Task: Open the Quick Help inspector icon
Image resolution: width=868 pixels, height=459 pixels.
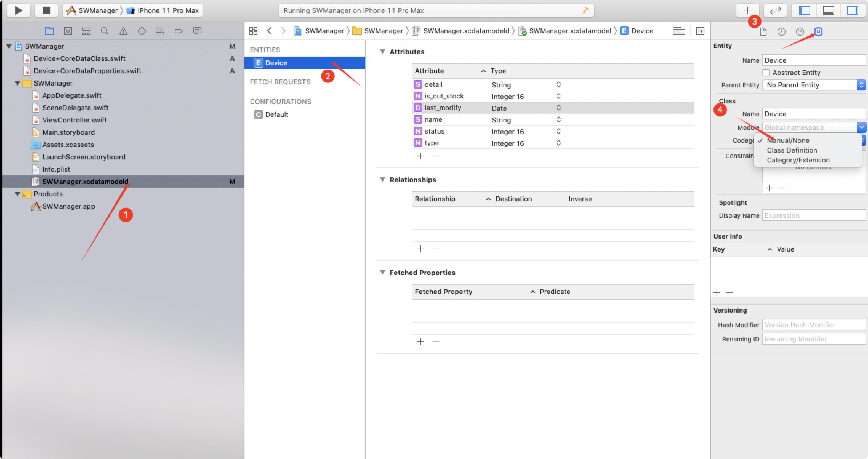Action: point(800,32)
